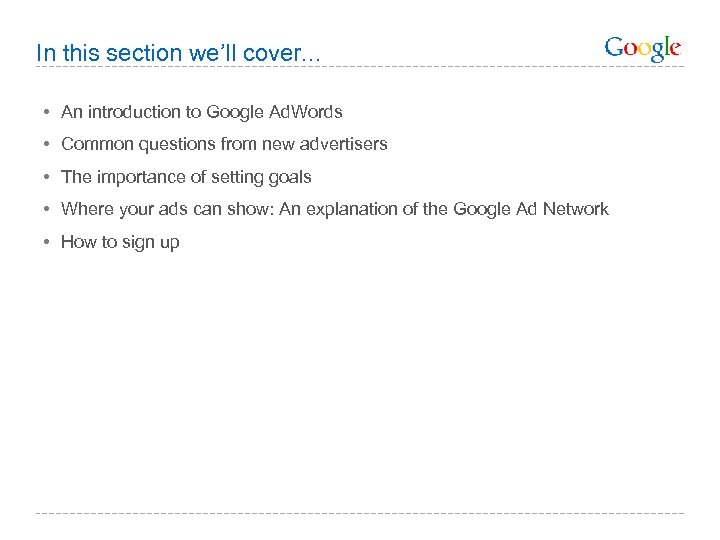The image size is (720, 540).
Task: Click 'Common questions from new advertisers' text
Action: [224, 144]
